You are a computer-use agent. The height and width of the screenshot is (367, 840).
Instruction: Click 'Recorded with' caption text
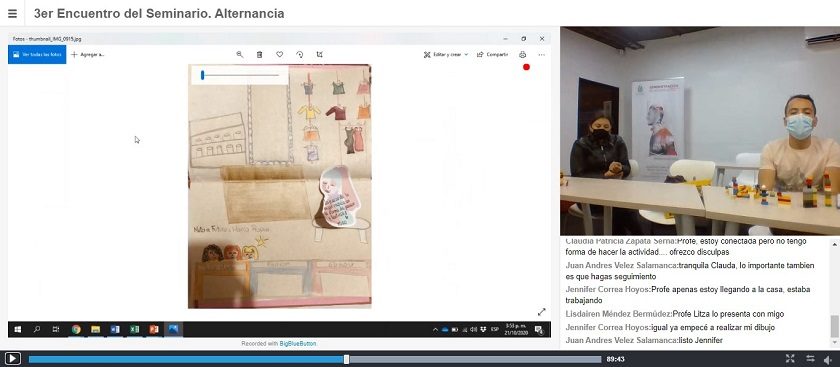[260, 343]
